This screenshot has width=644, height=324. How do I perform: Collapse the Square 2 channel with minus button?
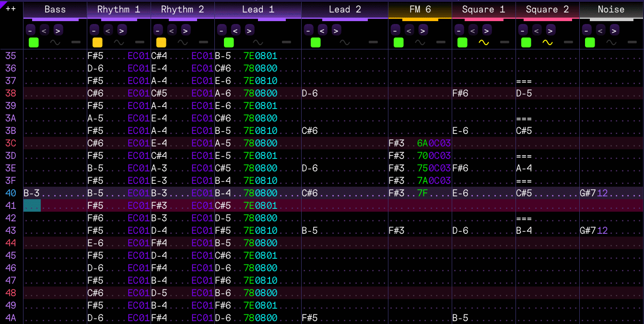tap(523, 30)
